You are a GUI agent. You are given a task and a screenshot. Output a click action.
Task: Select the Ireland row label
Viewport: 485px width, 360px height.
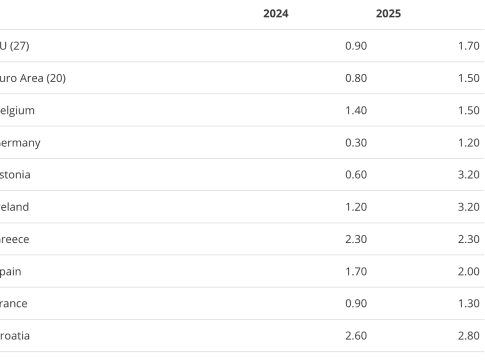pos(14,207)
